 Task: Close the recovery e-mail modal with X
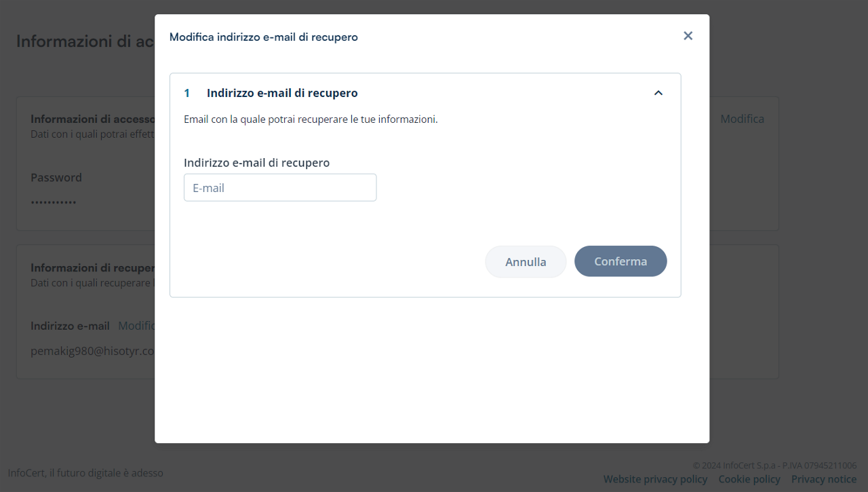point(688,36)
